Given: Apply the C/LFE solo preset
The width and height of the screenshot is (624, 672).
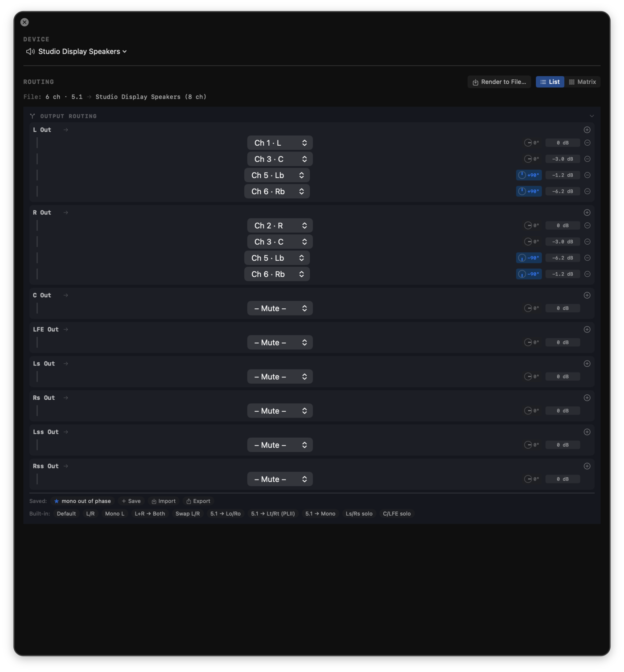Looking at the screenshot, I should click(x=397, y=514).
